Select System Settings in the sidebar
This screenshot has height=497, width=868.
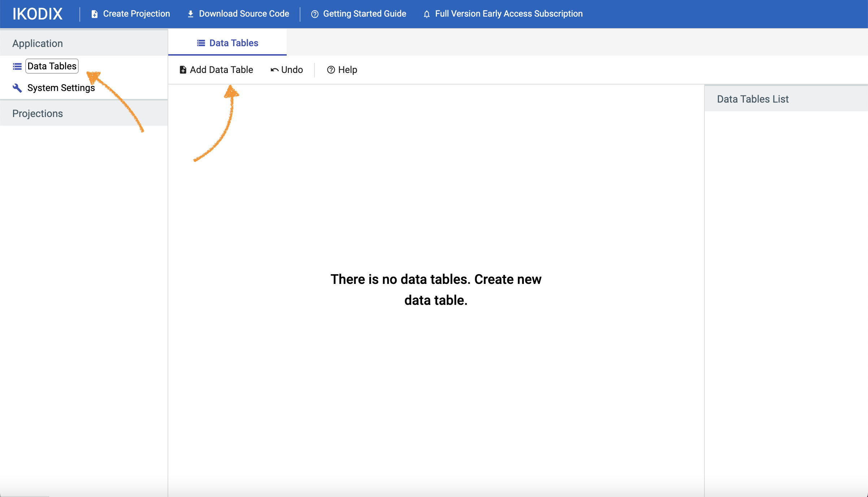(61, 88)
